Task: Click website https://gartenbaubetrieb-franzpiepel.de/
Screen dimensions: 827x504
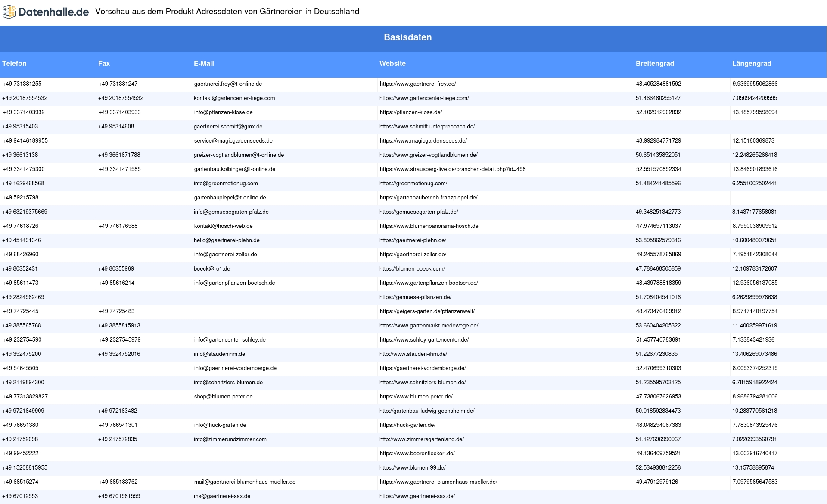Action: tap(429, 198)
